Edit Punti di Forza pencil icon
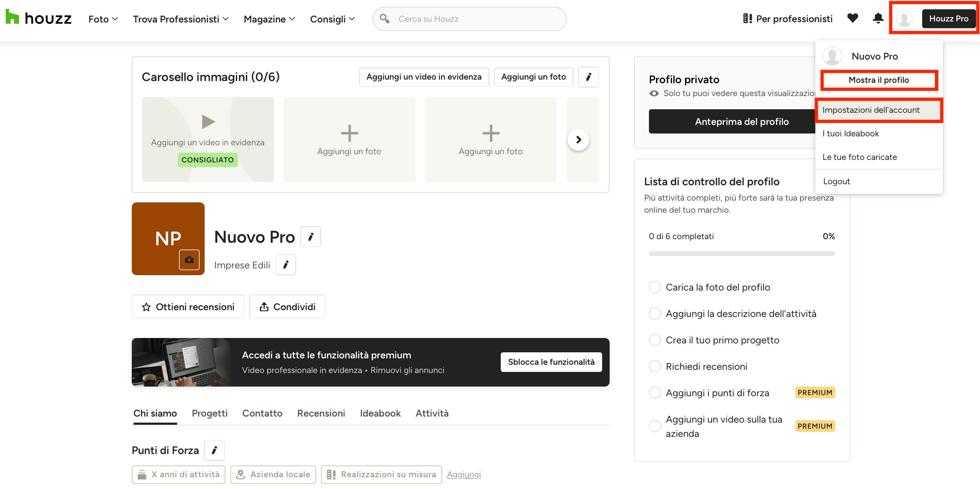The width and height of the screenshot is (980, 489). point(214,450)
